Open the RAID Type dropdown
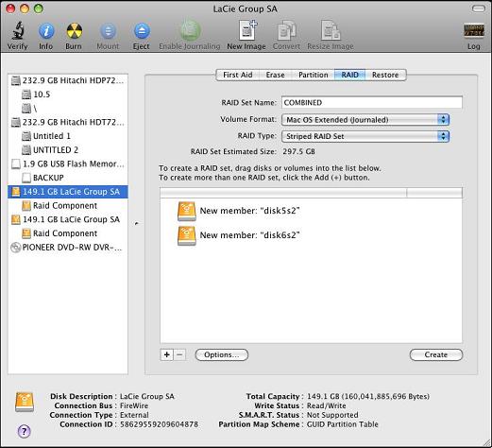The image size is (492, 448). [x=365, y=136]
